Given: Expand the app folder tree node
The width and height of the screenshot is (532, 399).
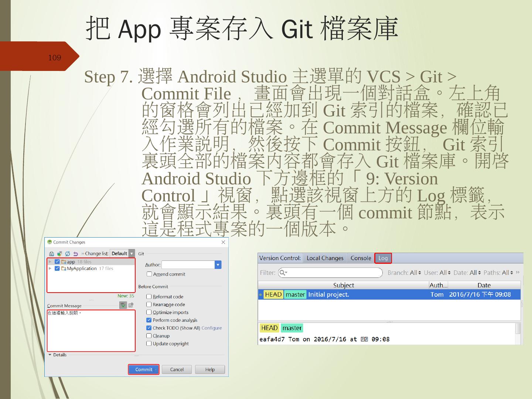Looking at the screenshot, I should [x=50, y=262].
